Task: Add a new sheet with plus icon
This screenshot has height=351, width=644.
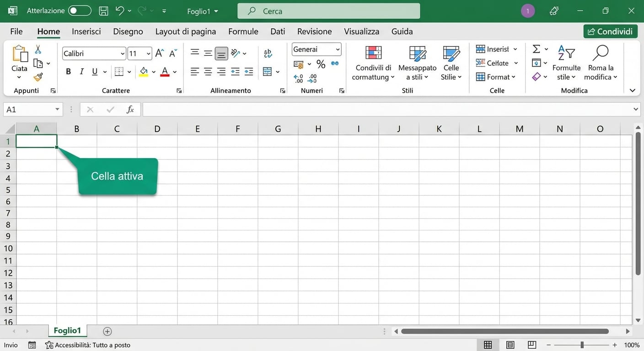Action: click(x=107, y=331)
